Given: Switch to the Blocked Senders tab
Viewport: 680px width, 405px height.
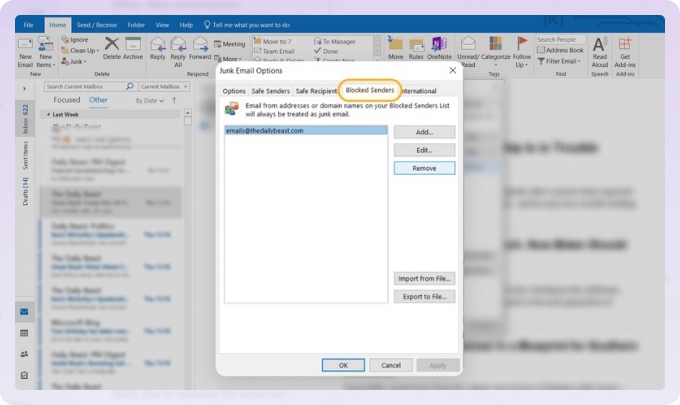Looking at the screenshot, I should tap(369, 90).
